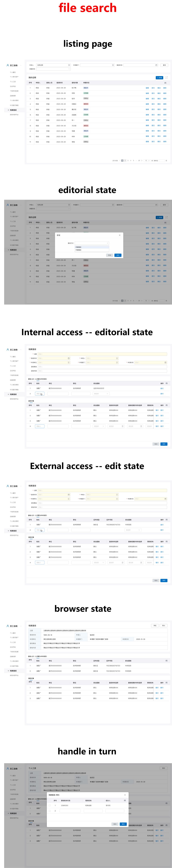Click fullscreen icon beside 新增 on listing page
Viewport: 172px width, 868px height.
(166, 77)
